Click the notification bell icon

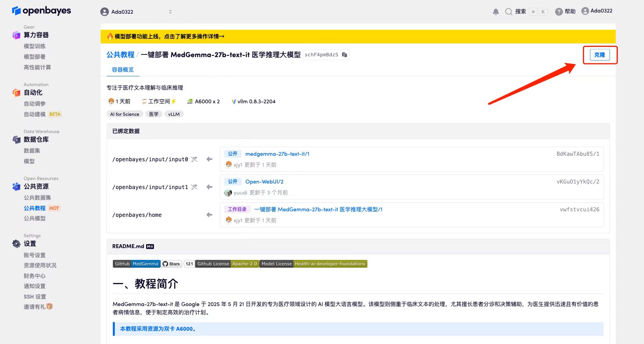pos(496,12)
